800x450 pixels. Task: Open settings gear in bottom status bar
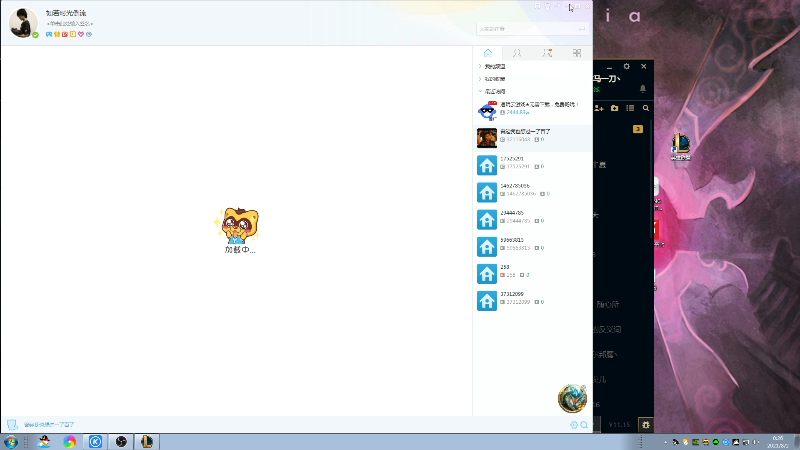coord(574,424)
